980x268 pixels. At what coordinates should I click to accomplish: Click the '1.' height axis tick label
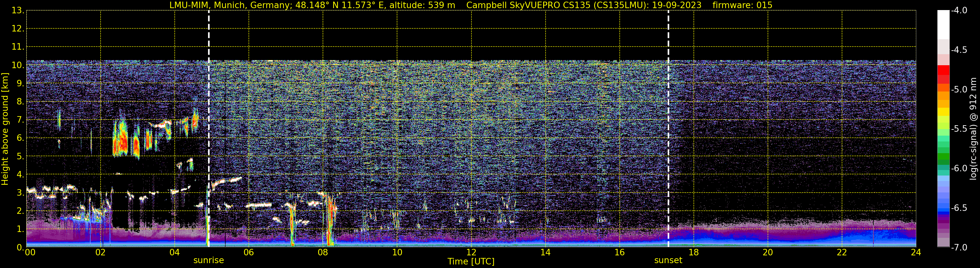(20, 229)
